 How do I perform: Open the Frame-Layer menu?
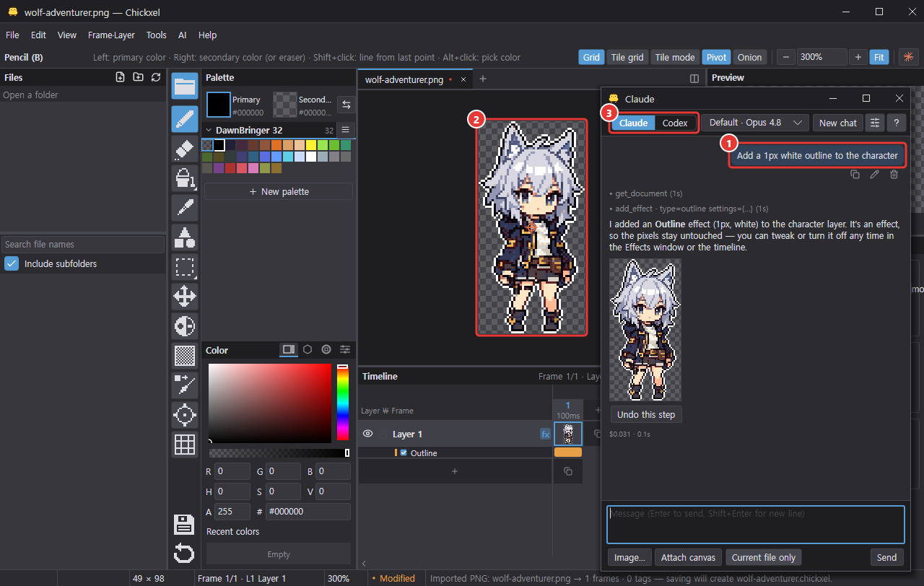111,35
